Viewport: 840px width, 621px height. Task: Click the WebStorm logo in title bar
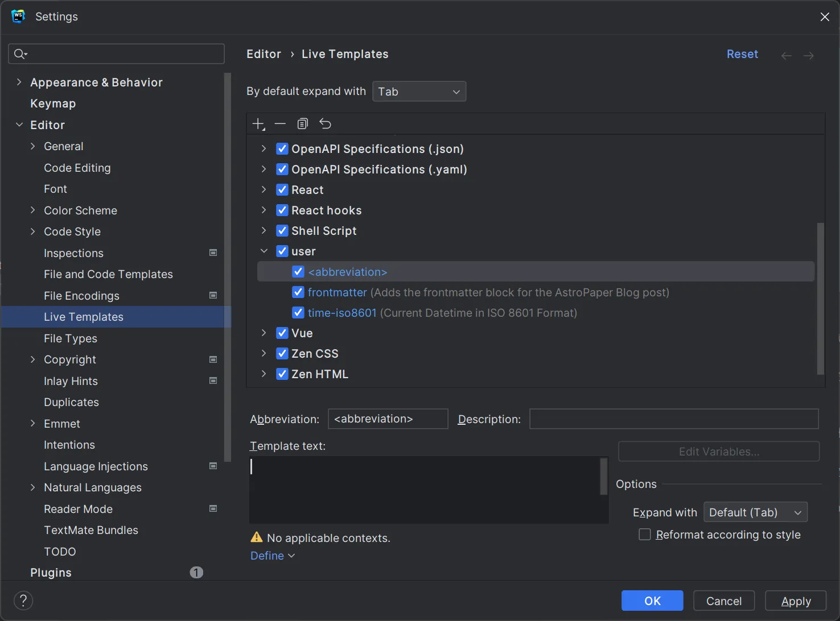[18, 16]
